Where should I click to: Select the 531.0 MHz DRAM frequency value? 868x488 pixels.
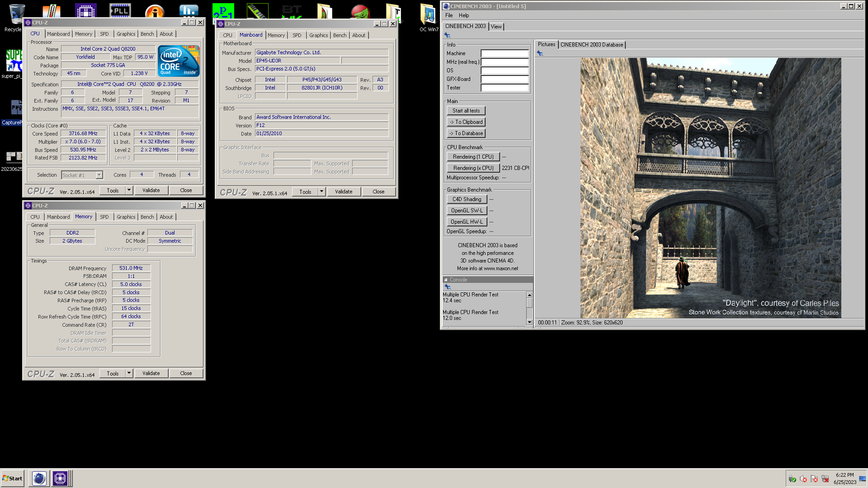point(131,268)
